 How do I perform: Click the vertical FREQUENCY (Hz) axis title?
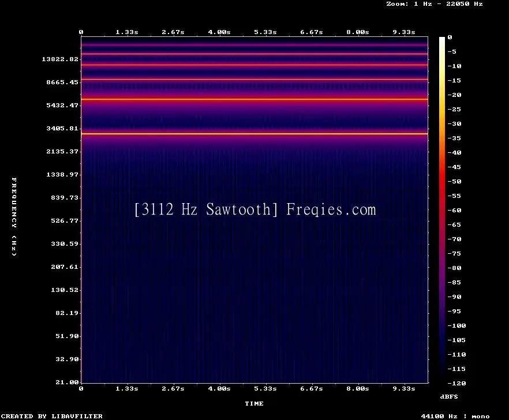pos(14,216)
